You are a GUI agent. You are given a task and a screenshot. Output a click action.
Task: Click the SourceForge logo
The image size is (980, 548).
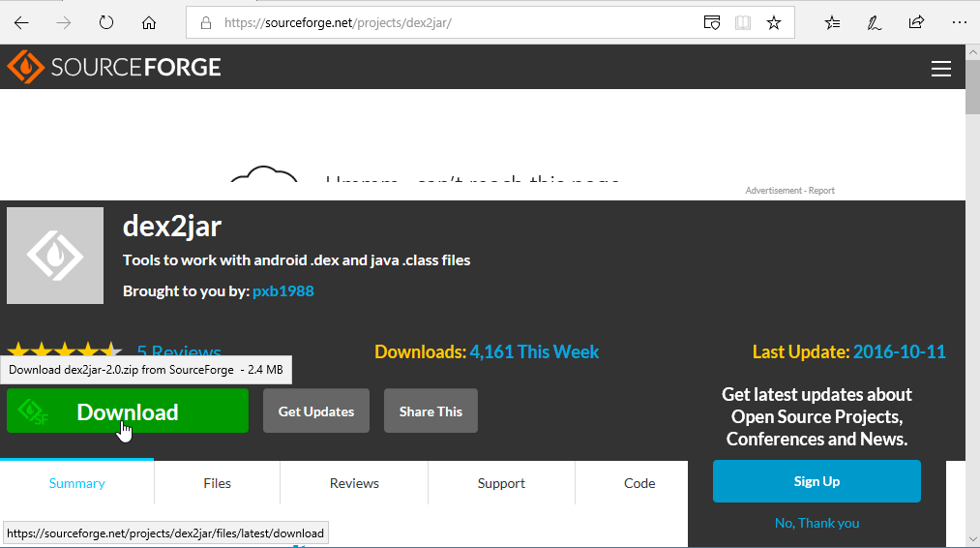[114, 67]
